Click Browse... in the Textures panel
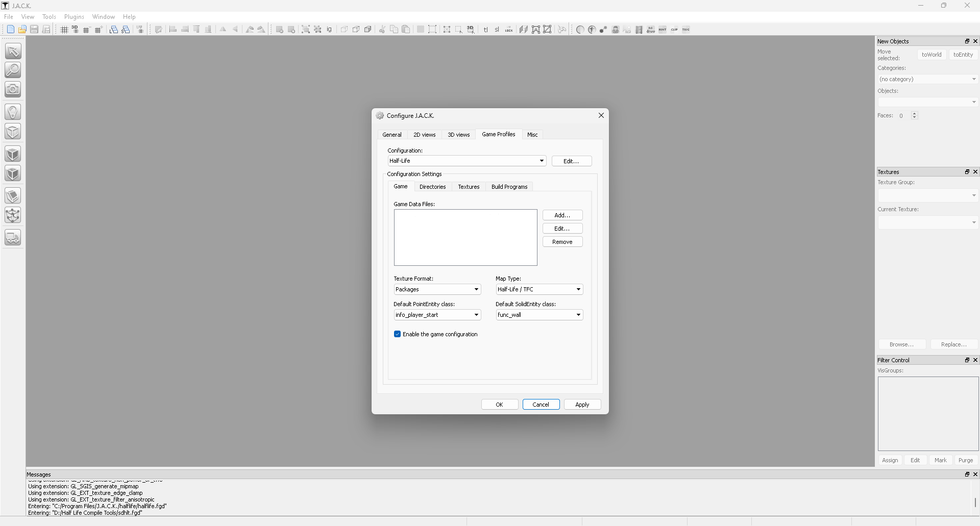The image size is (980, 526). [x=902, y=344]
